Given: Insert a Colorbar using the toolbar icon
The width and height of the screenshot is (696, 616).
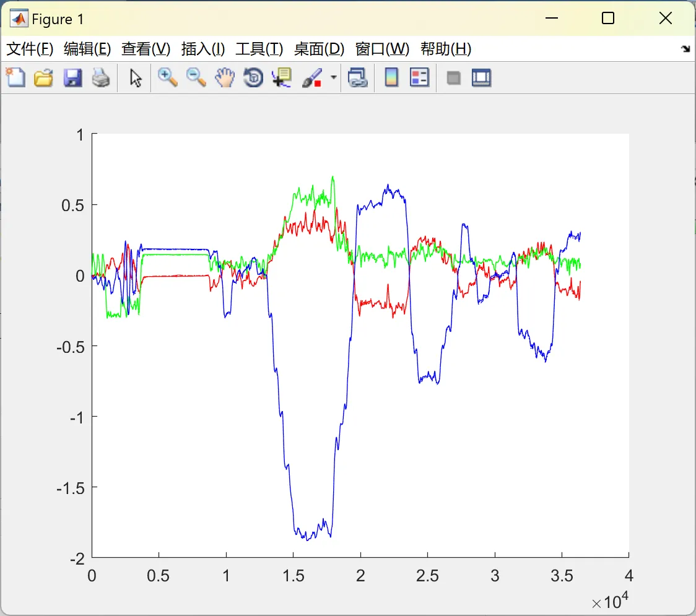Looking at the screenshot, I should point(391,77).
